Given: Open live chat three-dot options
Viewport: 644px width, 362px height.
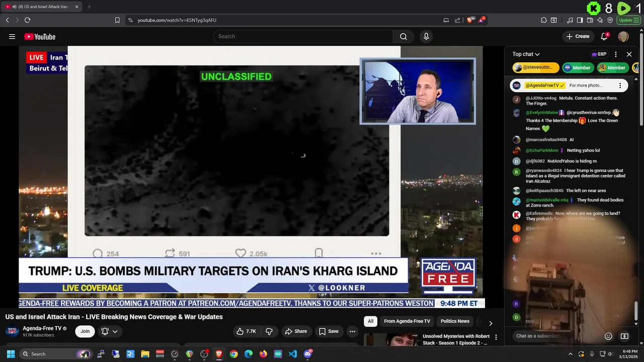Looking at the screenshot, I should [616, 54].
